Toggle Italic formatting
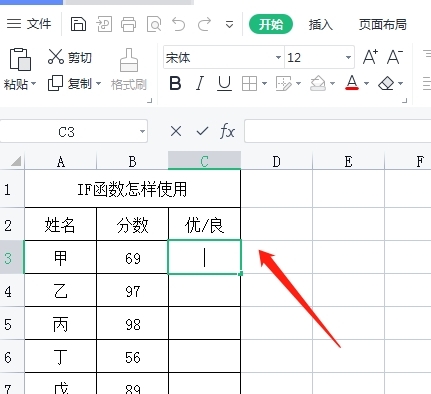 [x=199, y=83]
